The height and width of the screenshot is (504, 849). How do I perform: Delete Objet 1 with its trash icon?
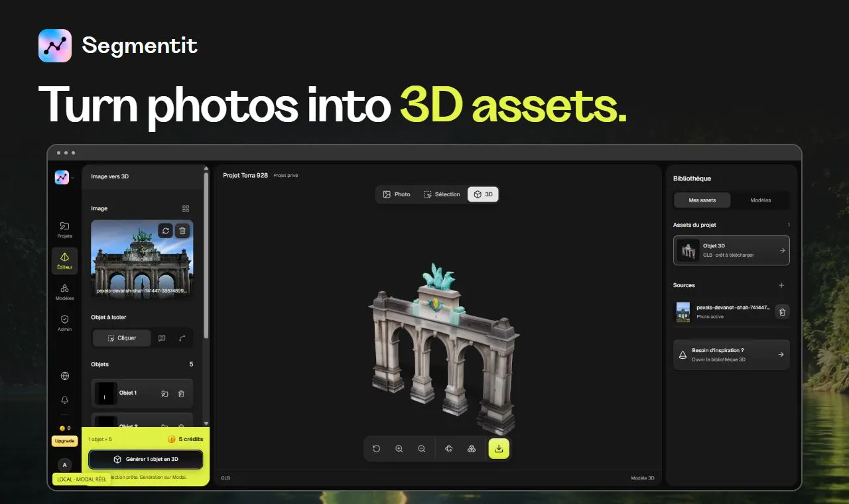[x=181, y=394]
